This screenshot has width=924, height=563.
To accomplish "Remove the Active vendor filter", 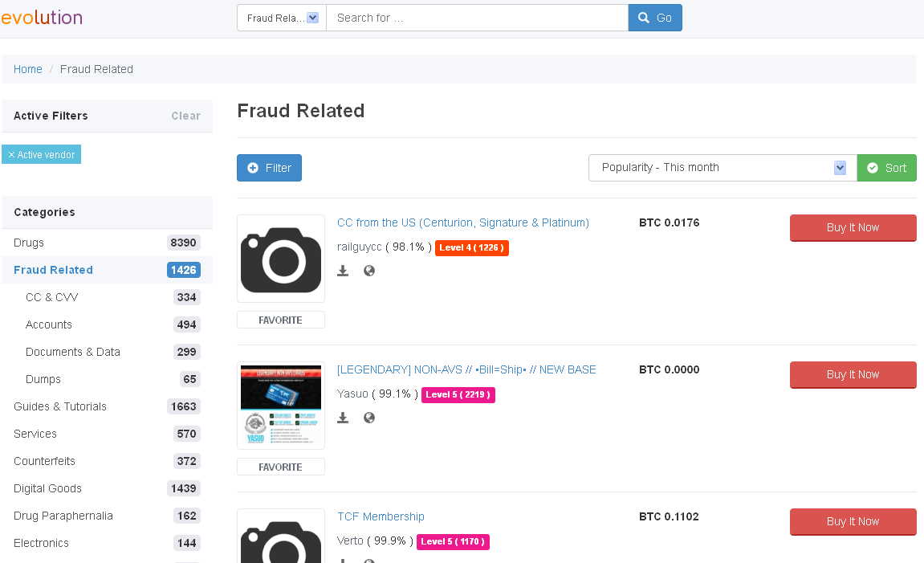I will pos(12,153).
